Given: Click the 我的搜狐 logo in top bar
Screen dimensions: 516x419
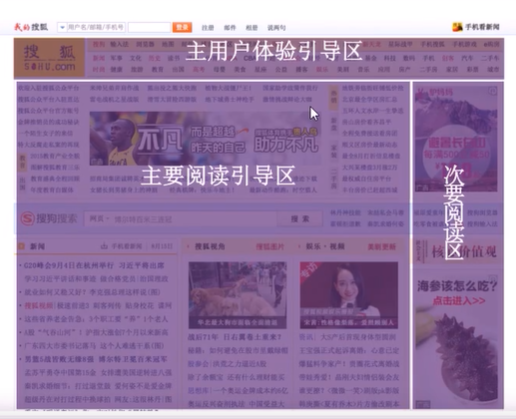Looking at the screenshot, I should [31, 27].
